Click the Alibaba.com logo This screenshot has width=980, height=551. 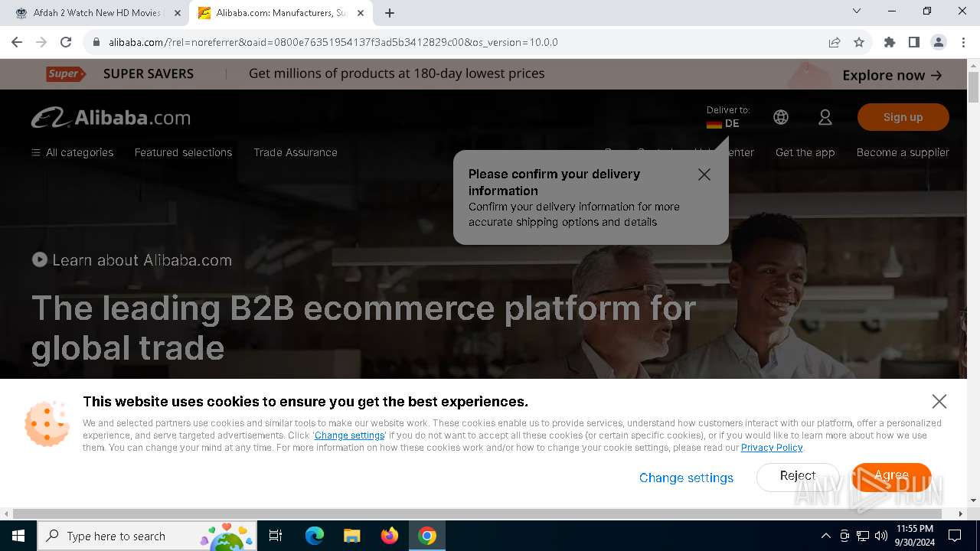[x=111, y=117]
